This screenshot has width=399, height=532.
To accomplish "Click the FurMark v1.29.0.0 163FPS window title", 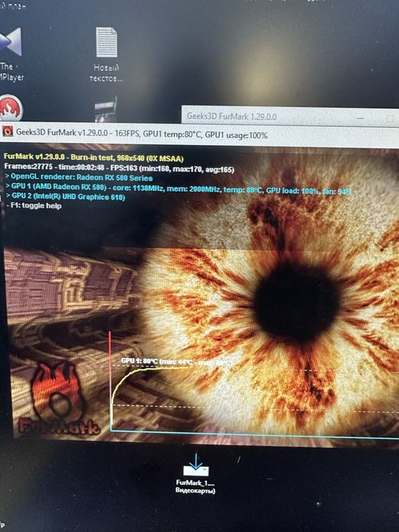I will click(142, 134).
